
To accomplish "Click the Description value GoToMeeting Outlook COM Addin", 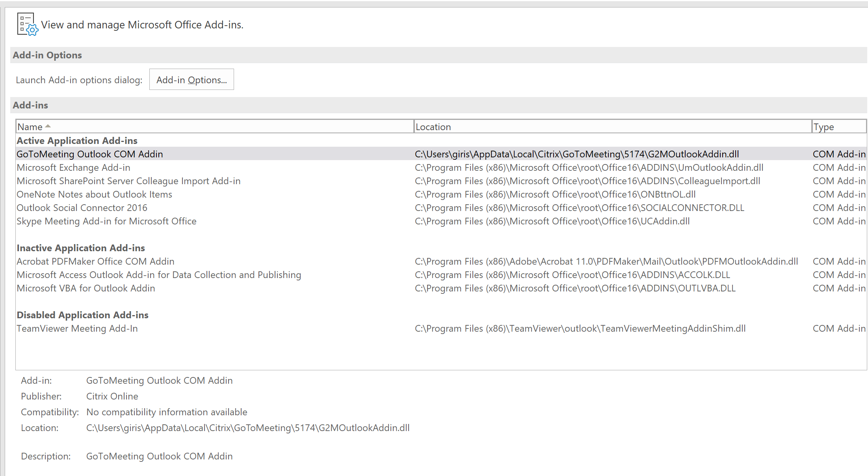I will click(x=159, y=456).
